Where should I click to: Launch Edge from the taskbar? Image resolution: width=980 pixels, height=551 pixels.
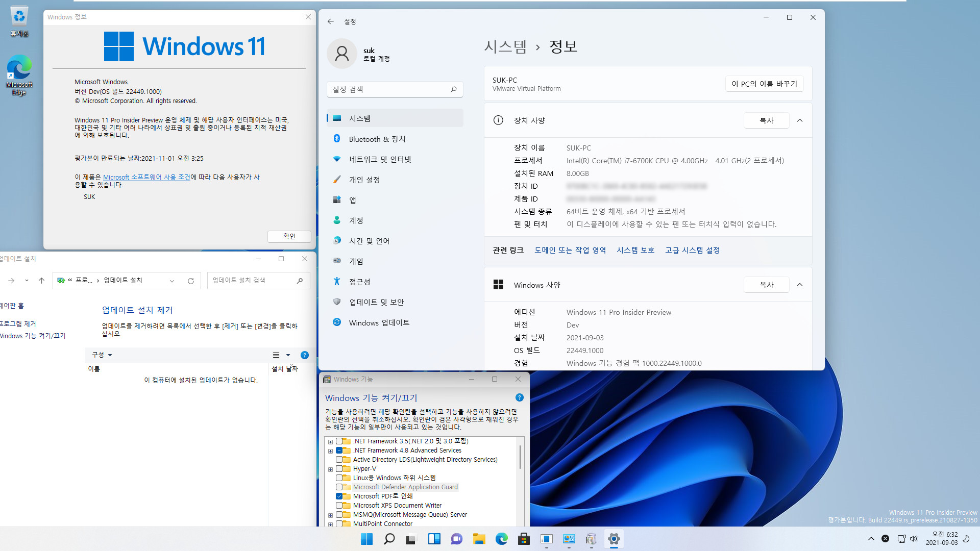click(x=502, y=539)
